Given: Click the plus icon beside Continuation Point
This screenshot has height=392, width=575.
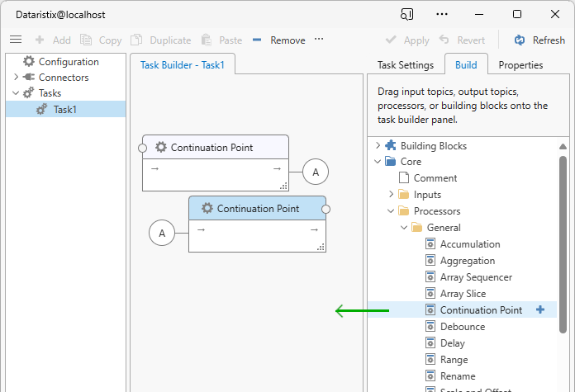Looking at the screenshot, I should pos(540,309).
